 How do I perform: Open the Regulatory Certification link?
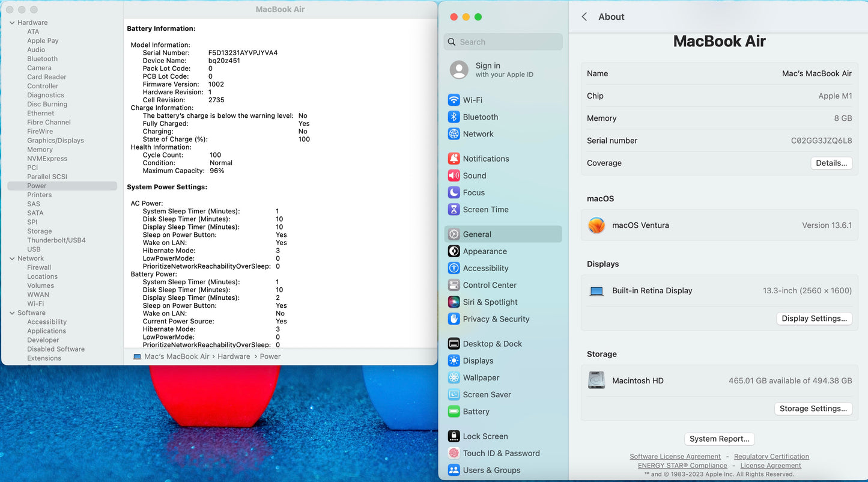(771, 457)
